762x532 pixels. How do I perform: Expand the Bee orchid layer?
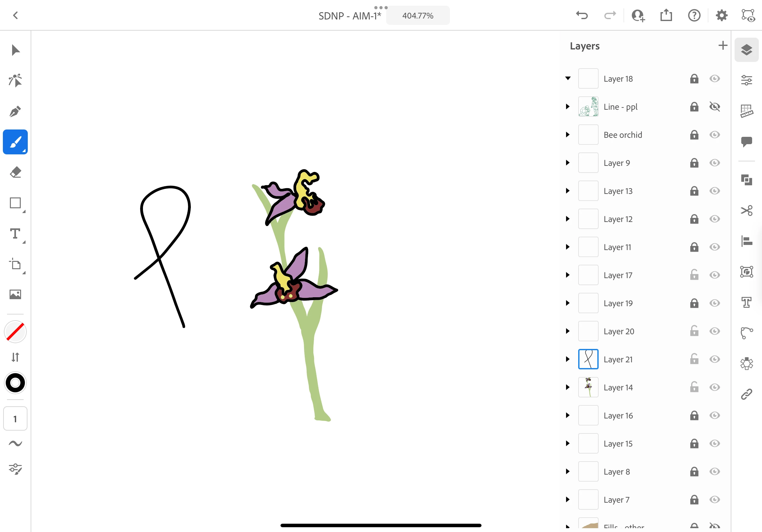(x=568, y=135)
